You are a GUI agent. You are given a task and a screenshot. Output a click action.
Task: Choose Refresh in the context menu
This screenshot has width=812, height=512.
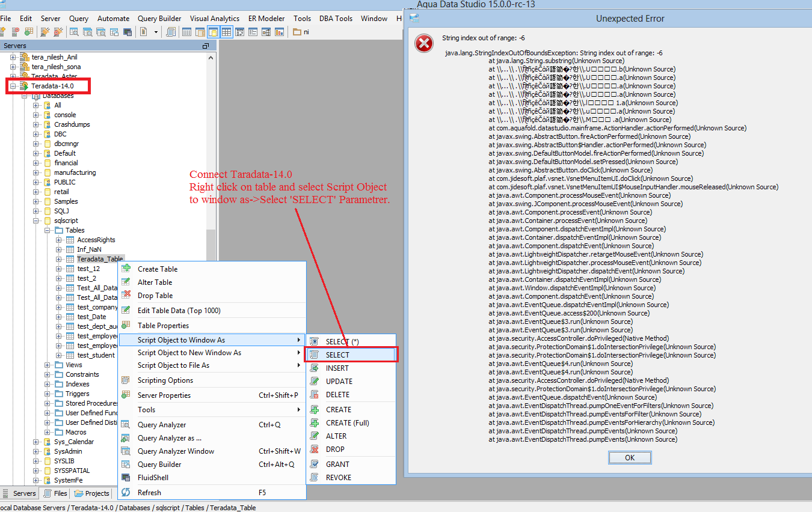pos(212,493)
